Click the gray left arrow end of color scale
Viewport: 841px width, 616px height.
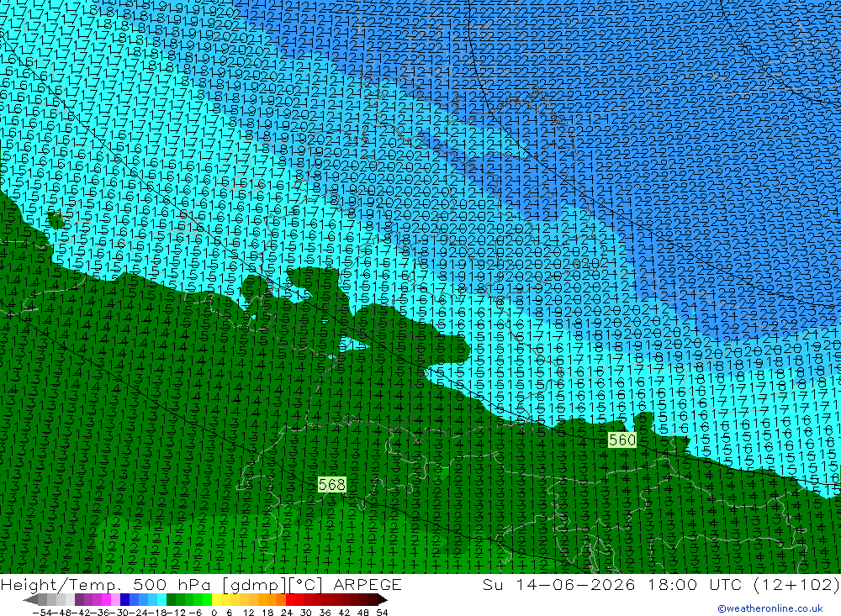click(x=30, y=599)
